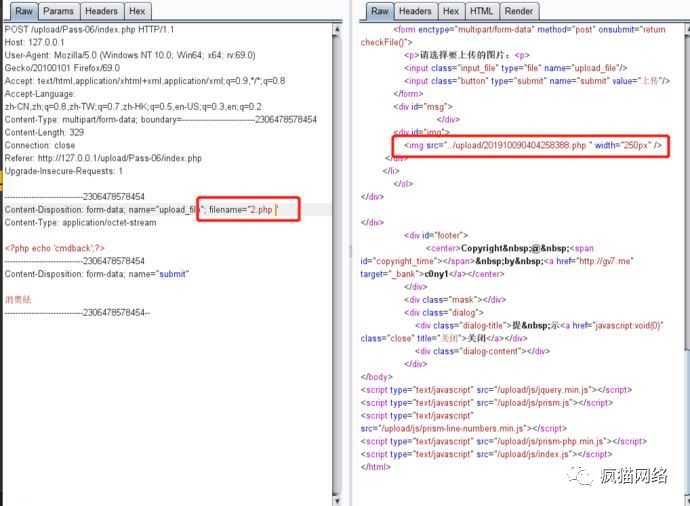Click the div class="dialog-title" line
Screen dimensions: 690x506
tap(539, 326)
